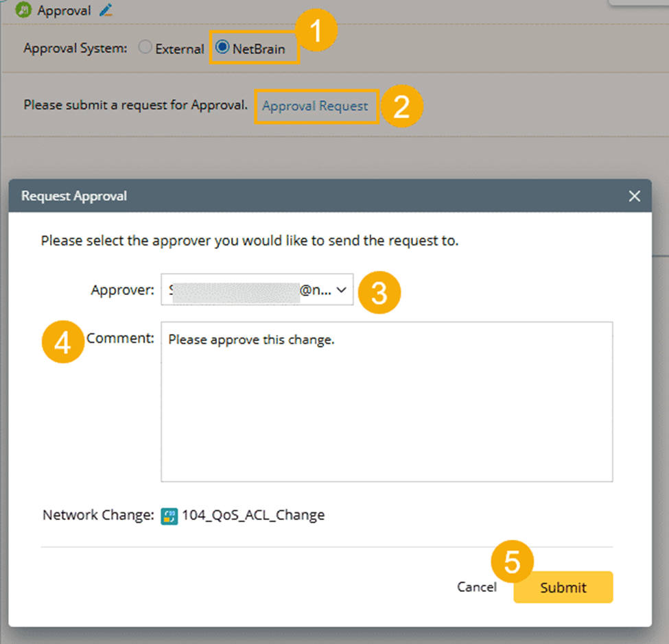Click the 104_QoS_ACL_Change network change icon
The image size is (669, 644).
(169, 516)
